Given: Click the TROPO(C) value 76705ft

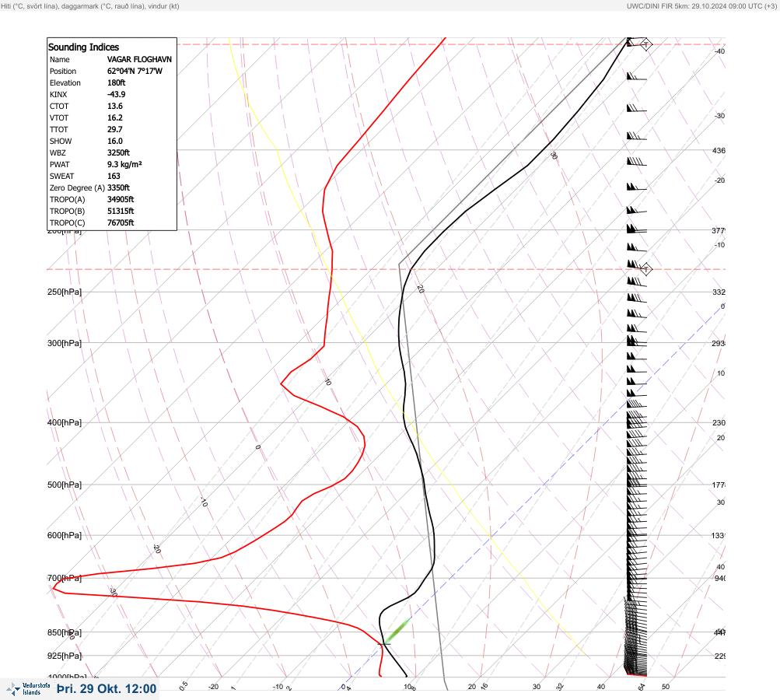Looking at the screenshot, I should tap(121, 223).
